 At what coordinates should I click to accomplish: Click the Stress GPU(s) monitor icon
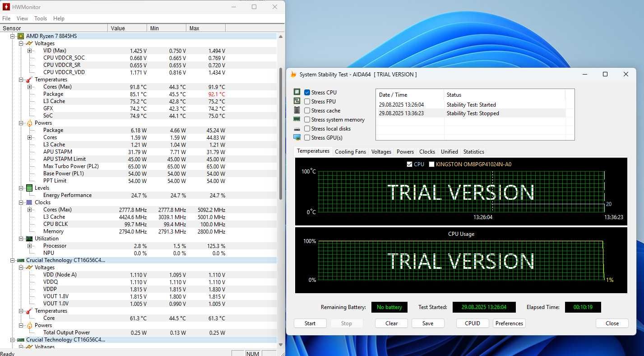[x=297, y=137]
